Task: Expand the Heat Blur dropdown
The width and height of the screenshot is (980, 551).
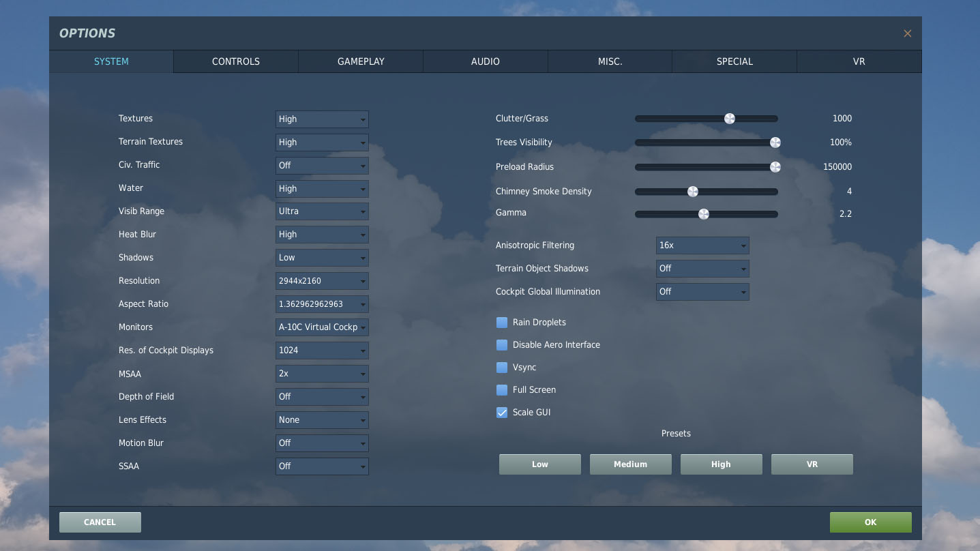Action: click(322, 235)
